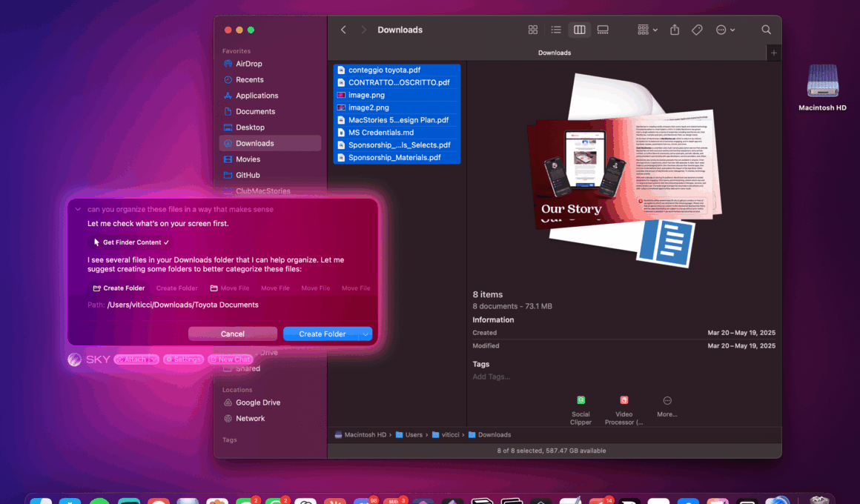
Task: Click the Toyota Documents path text
Action: click(x=182, y=305)
